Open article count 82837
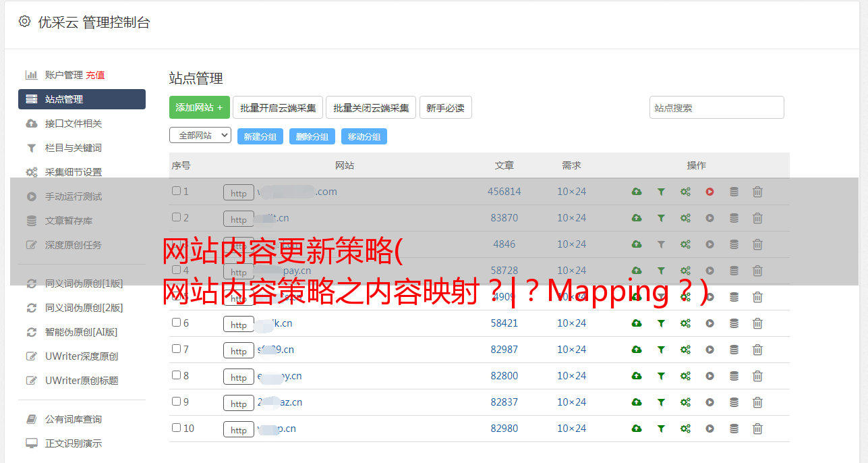The image size is (868, 463). (504, 402)
